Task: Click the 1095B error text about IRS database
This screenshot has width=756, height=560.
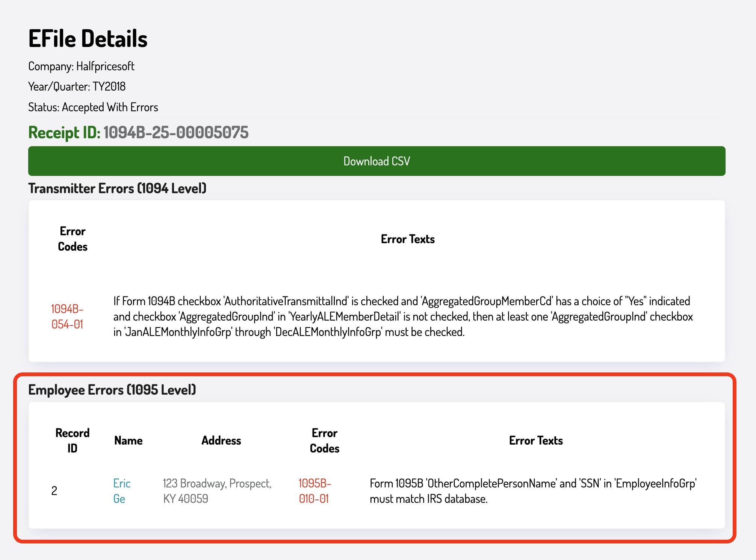Action: tap(534, 491)
